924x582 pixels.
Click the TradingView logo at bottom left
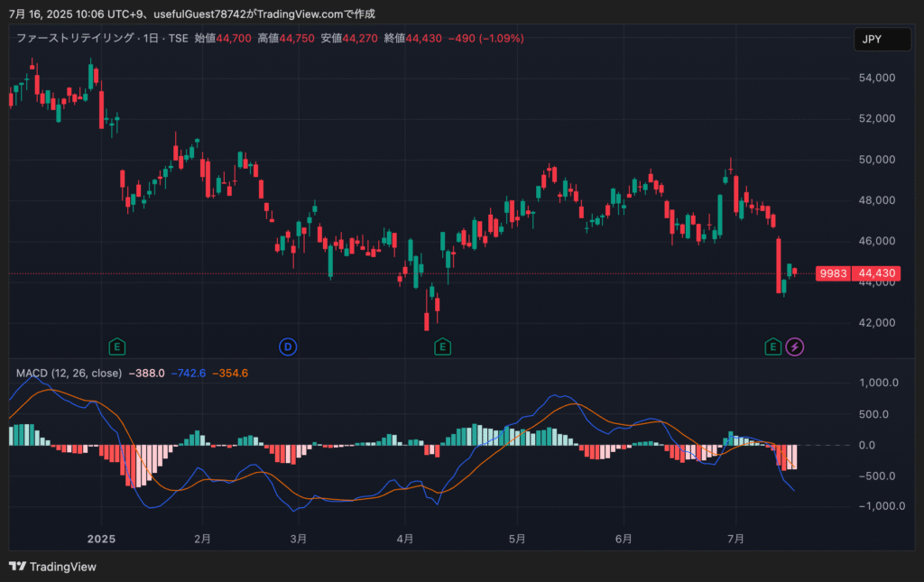[x=52, y=567]
